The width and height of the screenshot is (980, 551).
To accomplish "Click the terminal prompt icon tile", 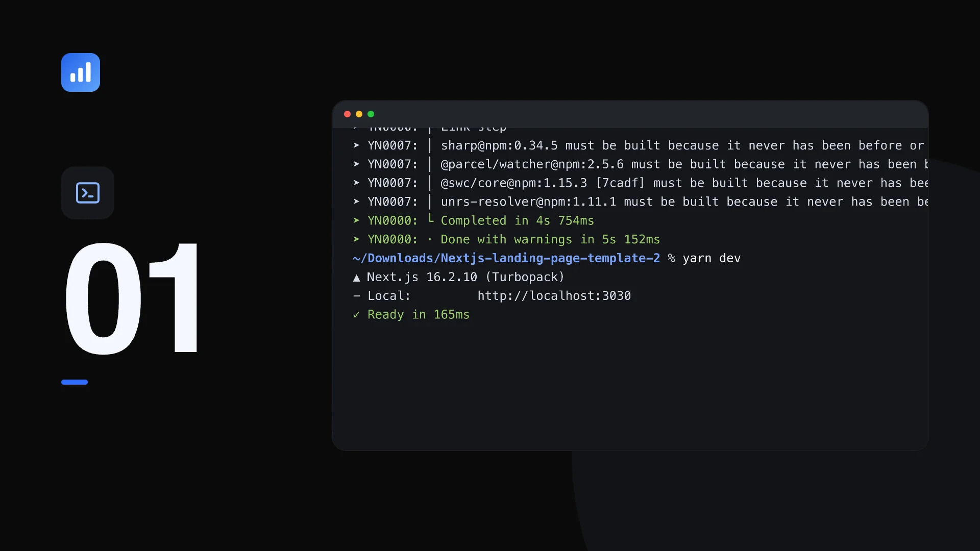I will click(88, 193).
